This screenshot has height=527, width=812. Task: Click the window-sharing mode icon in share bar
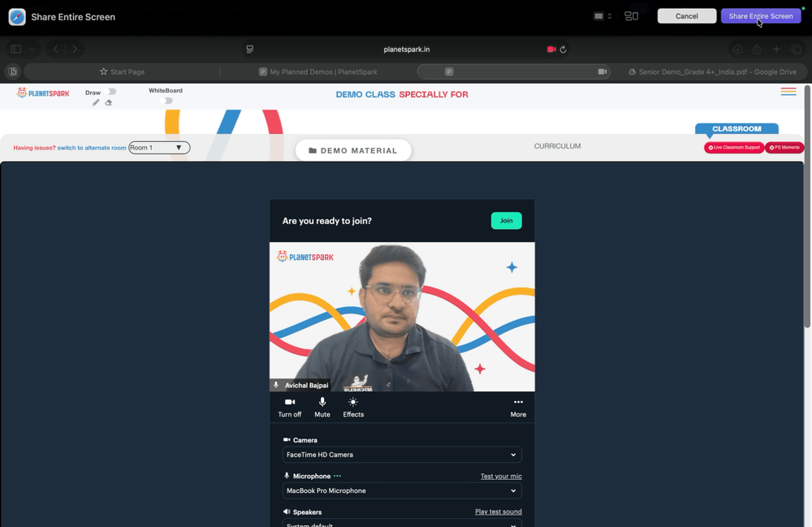[x=631, y=16]
